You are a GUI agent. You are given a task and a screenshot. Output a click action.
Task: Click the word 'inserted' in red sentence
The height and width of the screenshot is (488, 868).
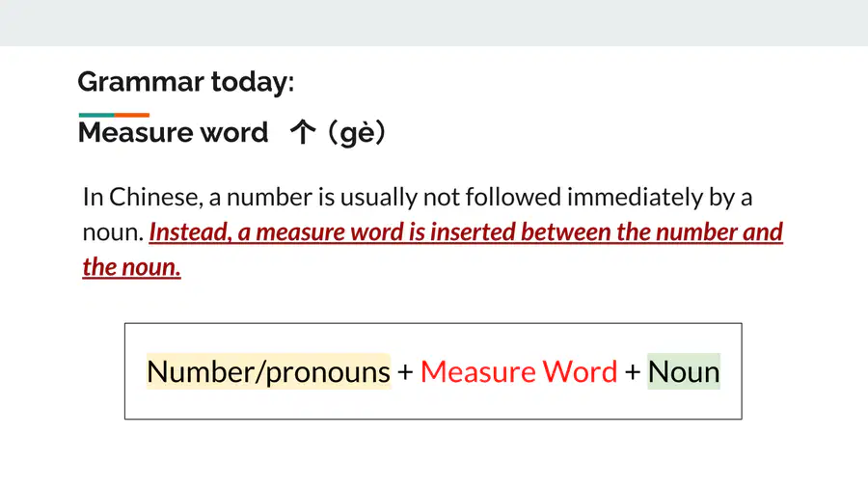tap(473, 231)
